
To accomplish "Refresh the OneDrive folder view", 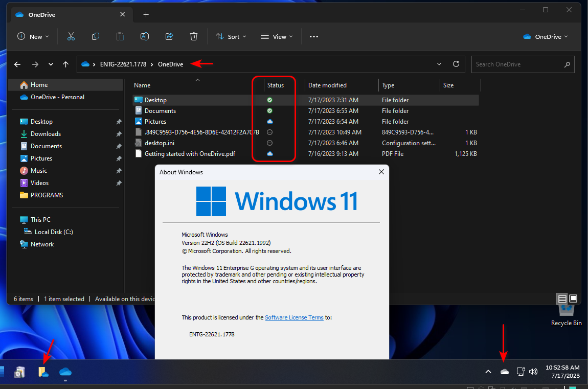I will pos(456,64).
